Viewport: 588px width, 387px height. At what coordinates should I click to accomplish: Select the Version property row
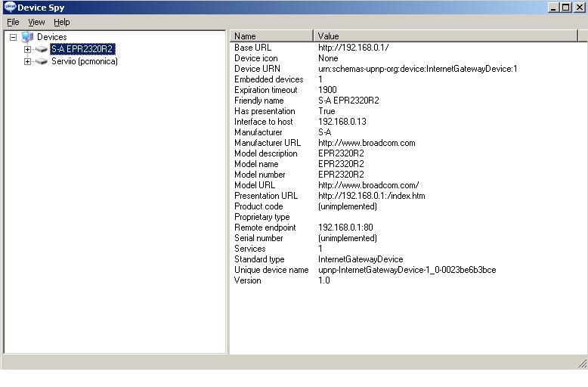tap(247, 280)
